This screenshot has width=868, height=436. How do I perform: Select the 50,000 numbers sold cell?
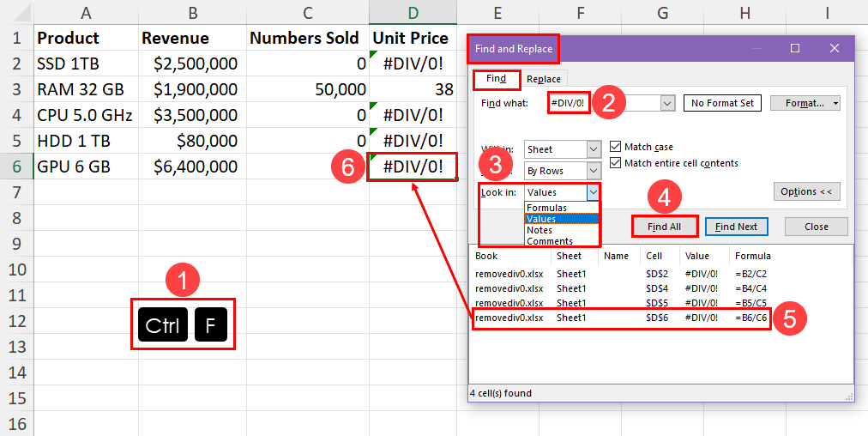point(308,89)
